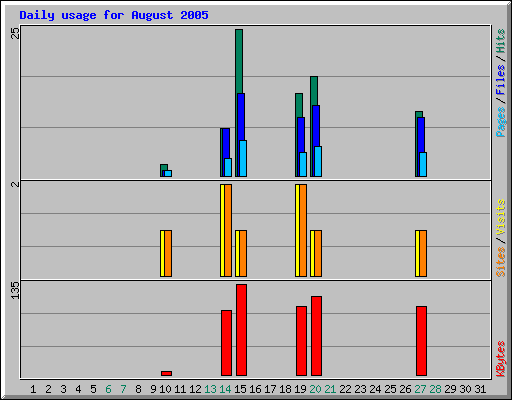The width and height of the screenshot is (512, 400).
Task: Click green weekend day label "13"
Action: pyautogui.click(x=210, y=389)
